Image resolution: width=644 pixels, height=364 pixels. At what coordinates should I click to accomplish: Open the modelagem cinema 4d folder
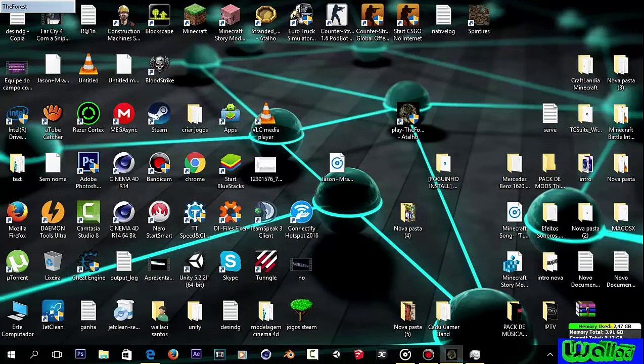click(x=266, y=320)
